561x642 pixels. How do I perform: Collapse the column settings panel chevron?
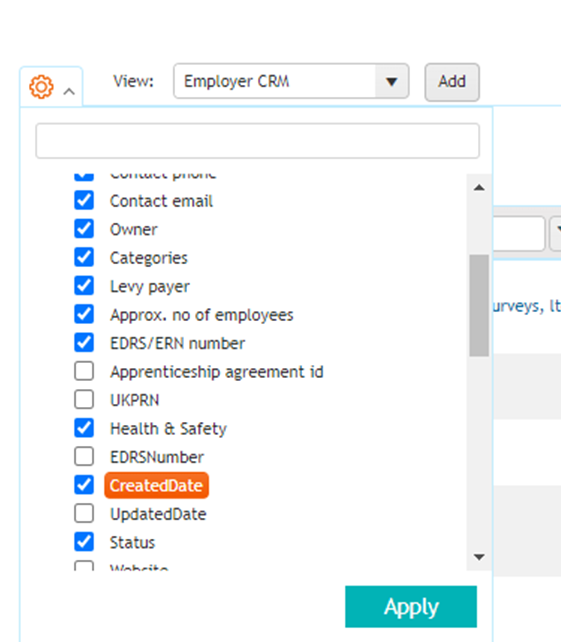point(69,91)
